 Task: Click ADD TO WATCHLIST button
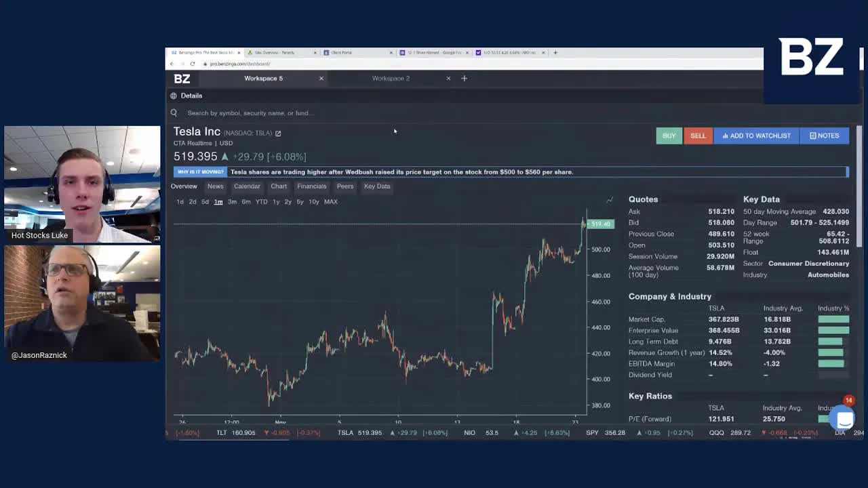point(756,136)
